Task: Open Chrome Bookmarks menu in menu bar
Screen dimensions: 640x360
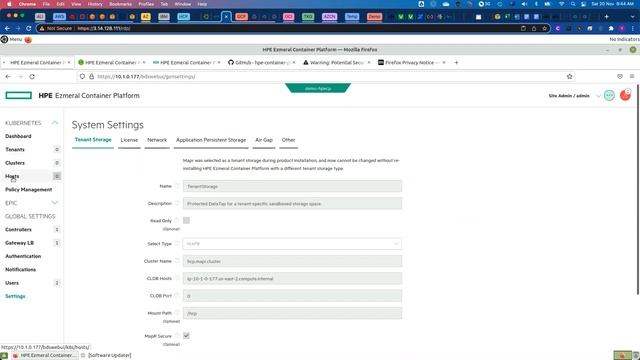Action: click(x=120, y=4)
